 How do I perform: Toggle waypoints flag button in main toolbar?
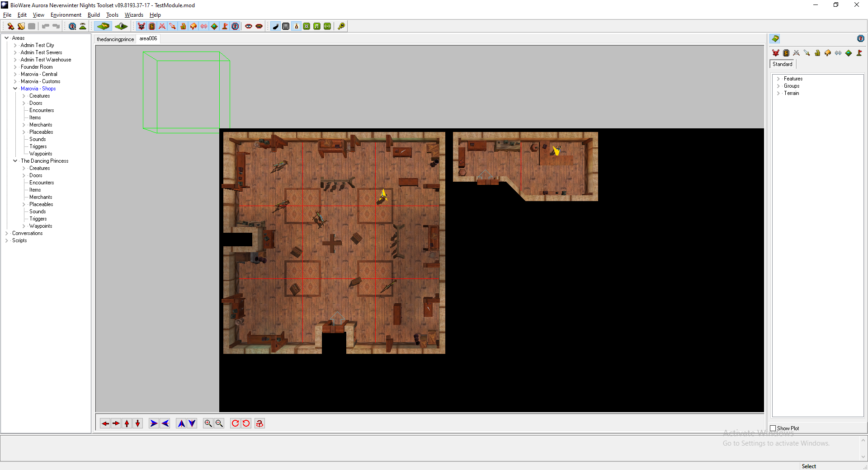tap(225, 26)
